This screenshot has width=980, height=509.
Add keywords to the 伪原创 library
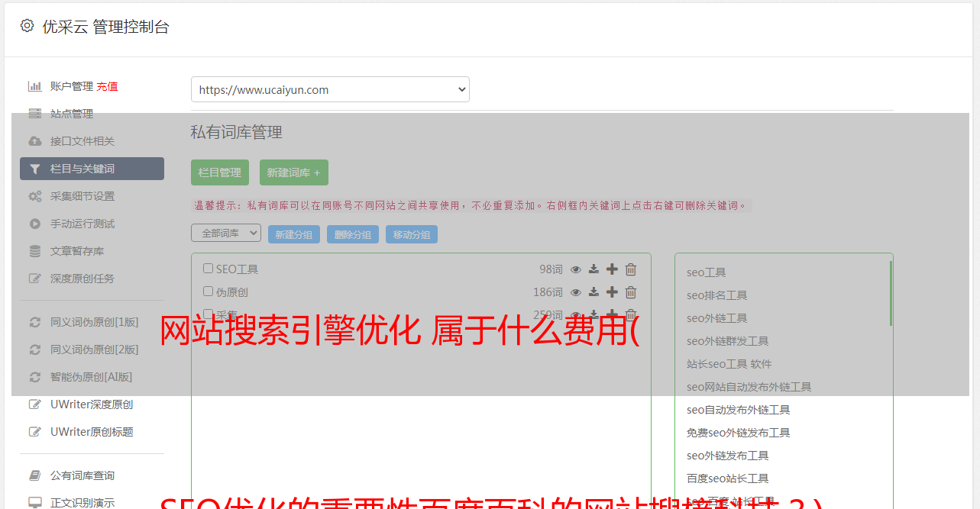[612, 292]
